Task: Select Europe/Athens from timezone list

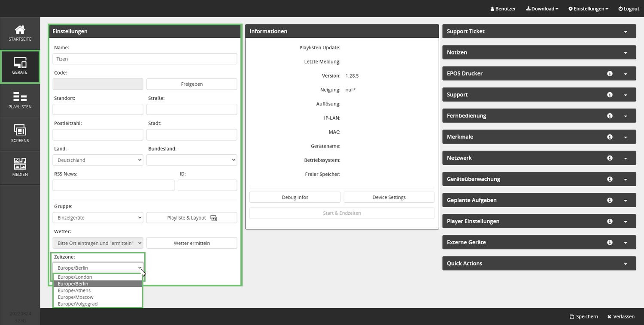Action: 74,290
